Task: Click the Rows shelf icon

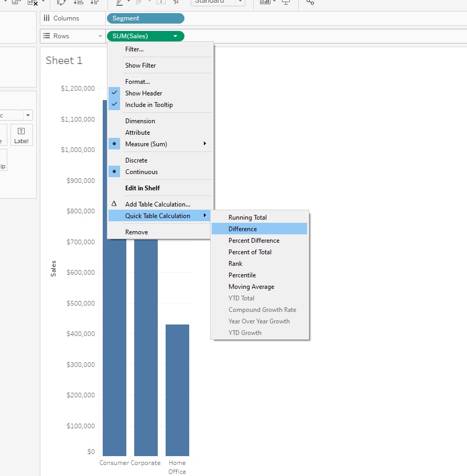Action: 47,36
